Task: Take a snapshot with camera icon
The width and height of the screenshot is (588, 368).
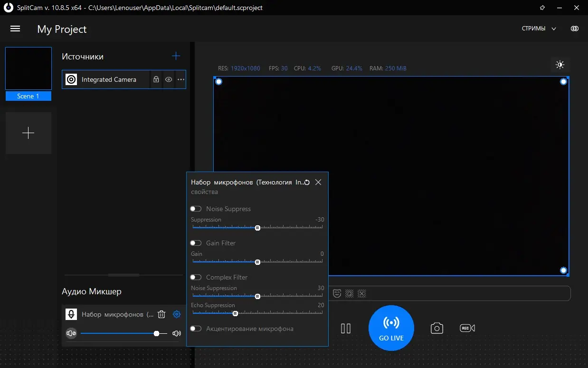Action: 436,329
